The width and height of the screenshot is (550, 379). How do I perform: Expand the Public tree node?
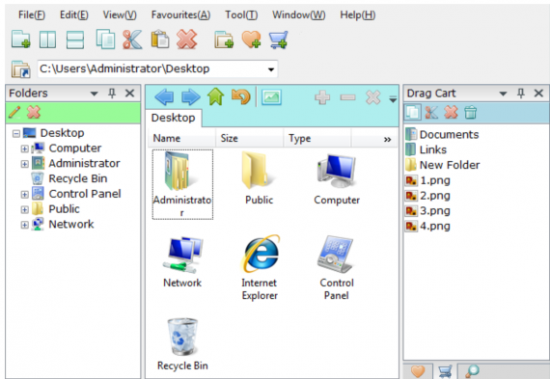point(25,209)
